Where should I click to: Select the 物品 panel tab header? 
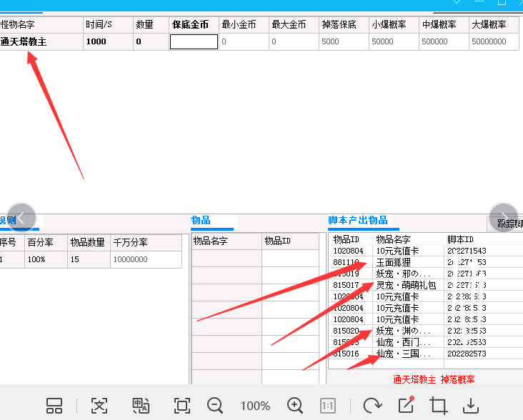click(x=201, y=220)
